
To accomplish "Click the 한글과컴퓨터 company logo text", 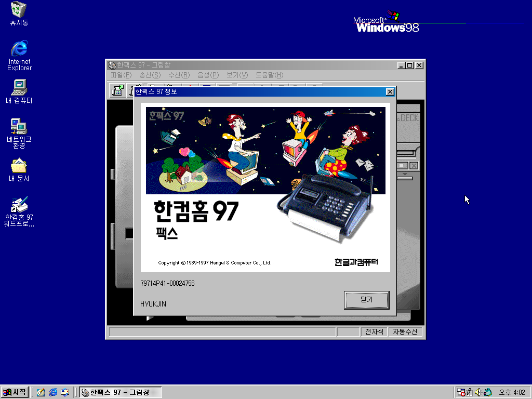I will pyautogui.click(x=356, y=262).
